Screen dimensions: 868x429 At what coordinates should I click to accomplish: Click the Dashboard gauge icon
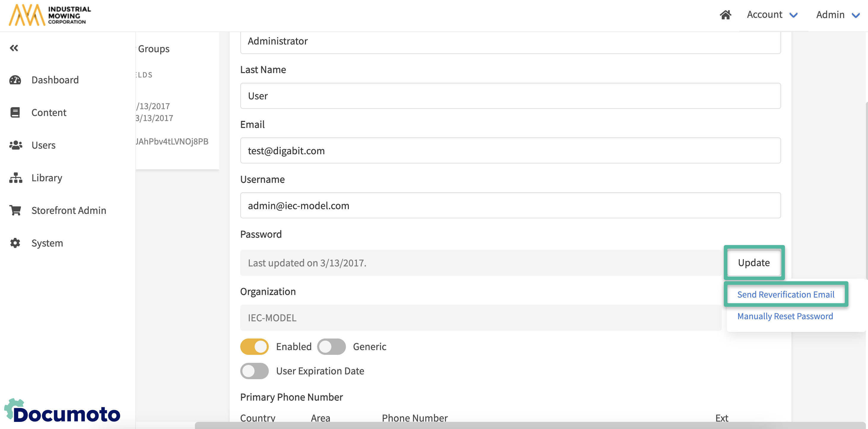point(15,80)
